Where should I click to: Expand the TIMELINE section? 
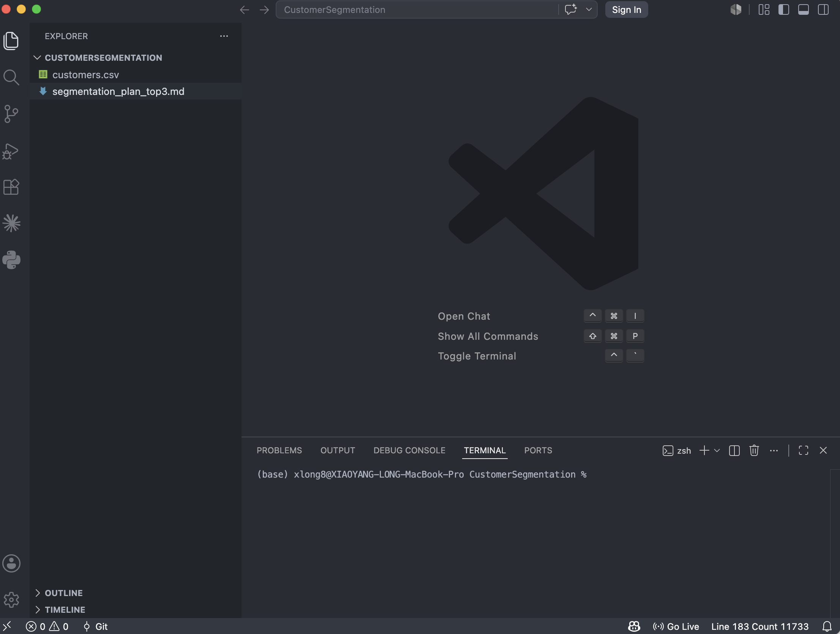[136, 610]
